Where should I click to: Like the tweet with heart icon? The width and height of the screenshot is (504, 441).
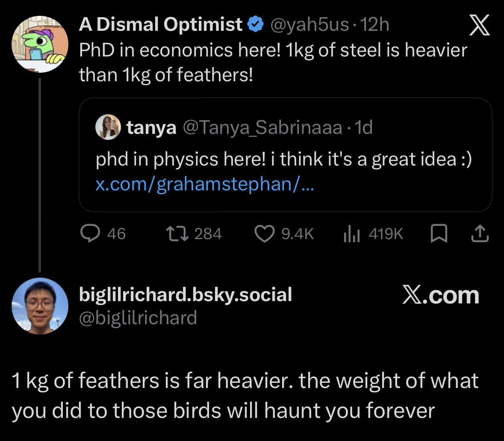(x=264, y=234)
